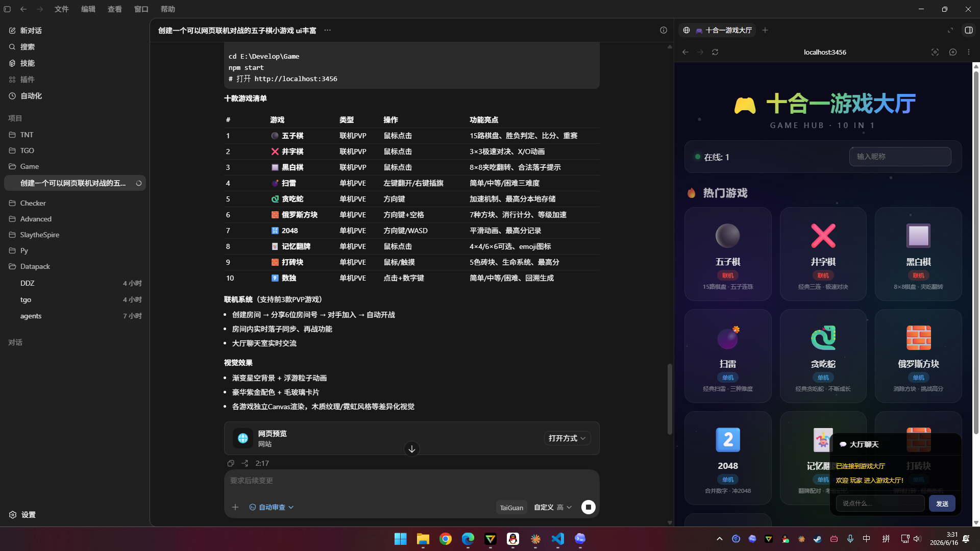Select the 十合一游戏大厅 preview tab
This screenshot has width=980, height=551.
[x=724, y=31]
